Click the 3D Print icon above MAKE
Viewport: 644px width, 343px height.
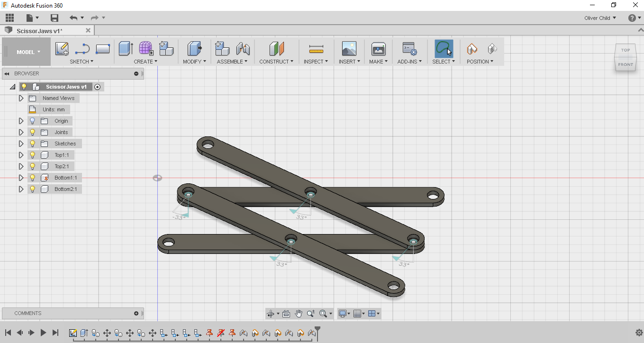(x=379, y=48)
